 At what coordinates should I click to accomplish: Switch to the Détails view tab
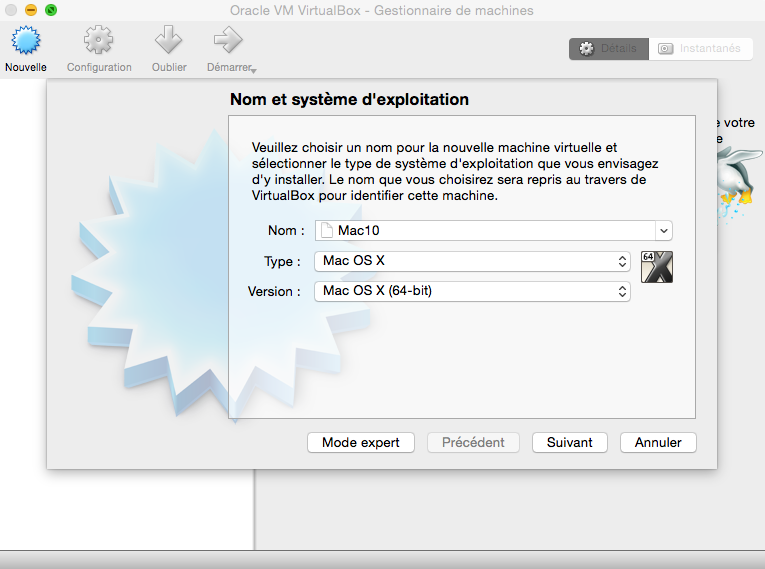(609, 49)
